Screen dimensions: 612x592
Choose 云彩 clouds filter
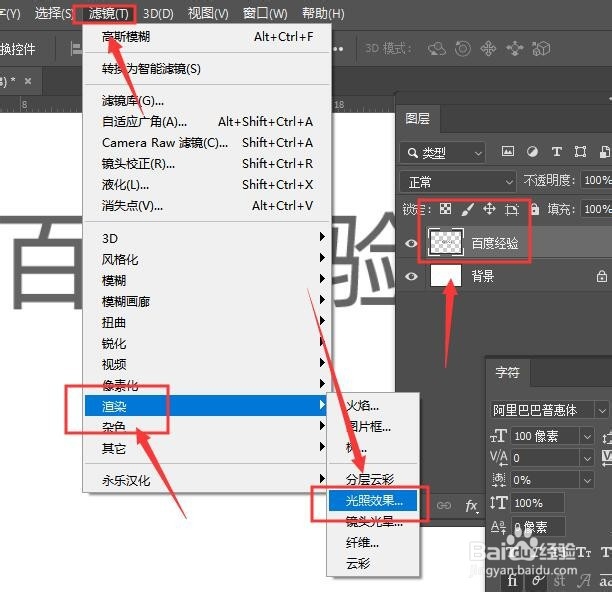coord(373,564)
